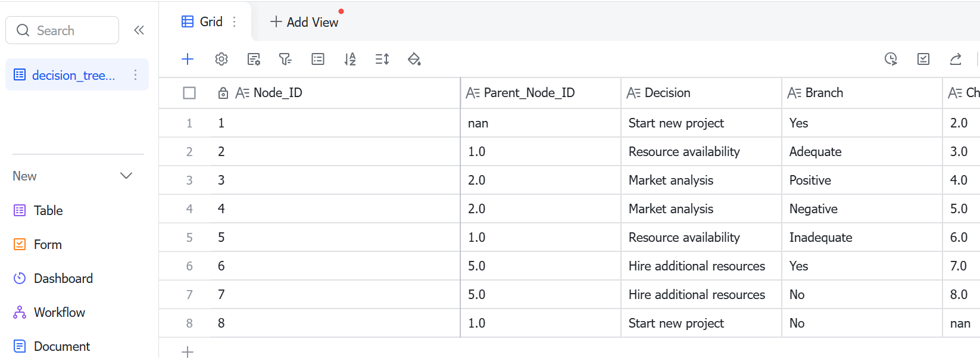Select row number 8 on left

point(189,323)
